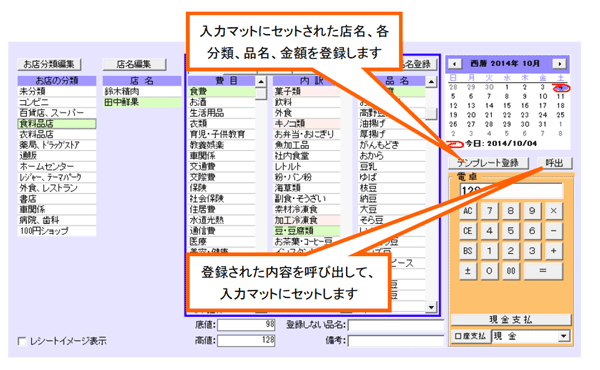Click the BS backspace calculator key

[x=468, y=251]
